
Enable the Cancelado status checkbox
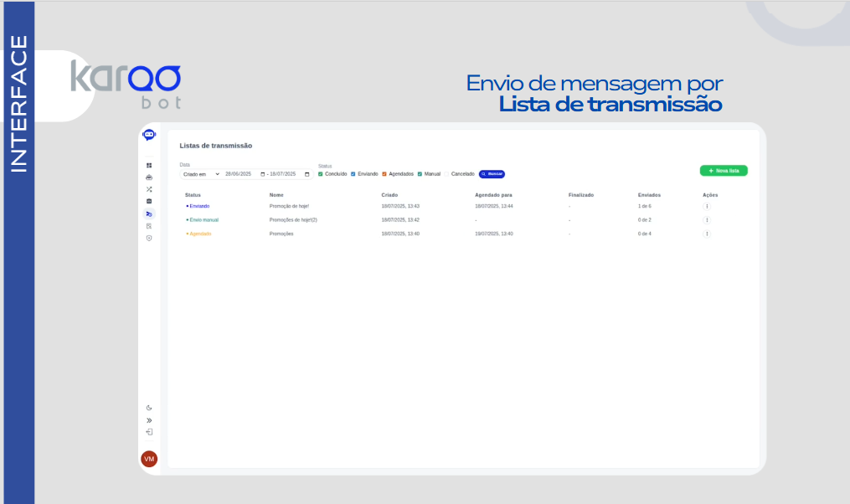(x=447, y=174)
